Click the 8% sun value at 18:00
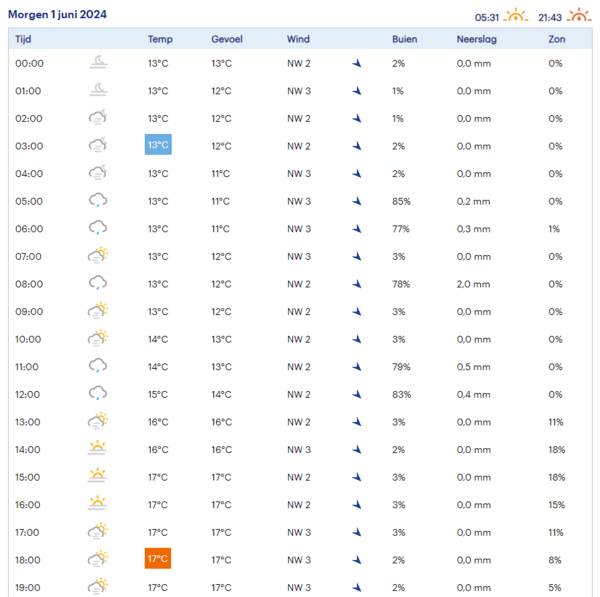The height and width of the screenshot is (597, 600). coord(555,560)
